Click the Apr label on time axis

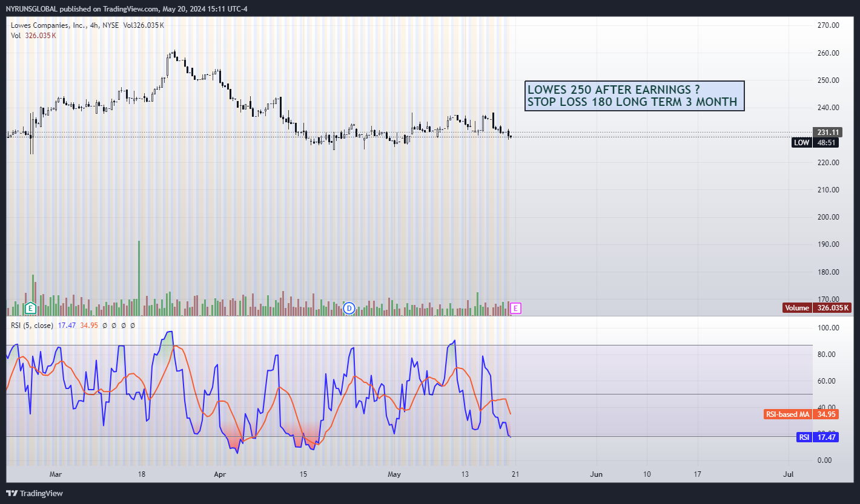pyautogui.click(x=220, y=474)
